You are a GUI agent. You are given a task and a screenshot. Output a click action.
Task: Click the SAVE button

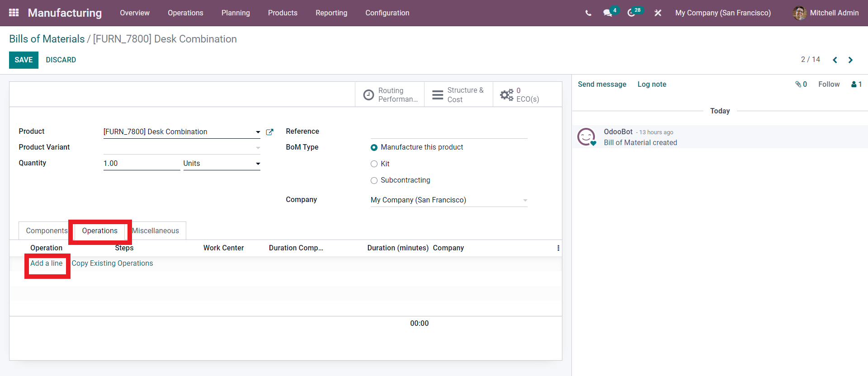coord(24,60)
